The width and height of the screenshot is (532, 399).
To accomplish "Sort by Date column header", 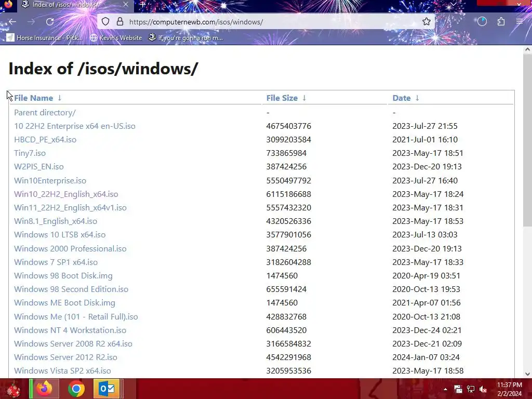I will (402, 98).
